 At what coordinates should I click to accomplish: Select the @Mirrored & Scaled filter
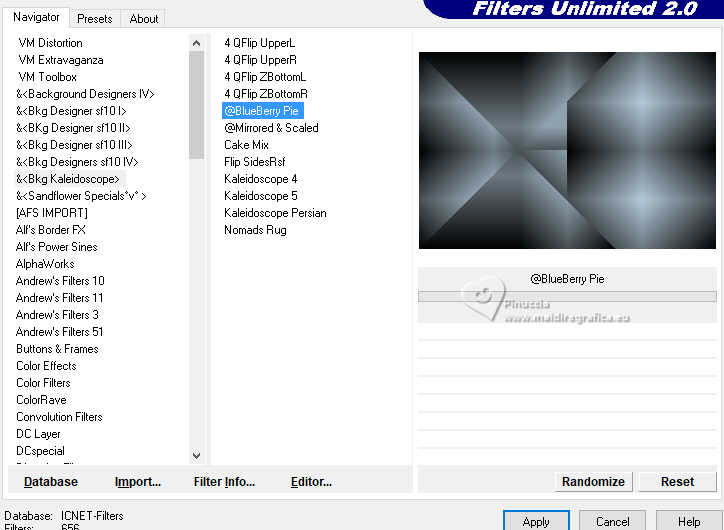point(272,128)
